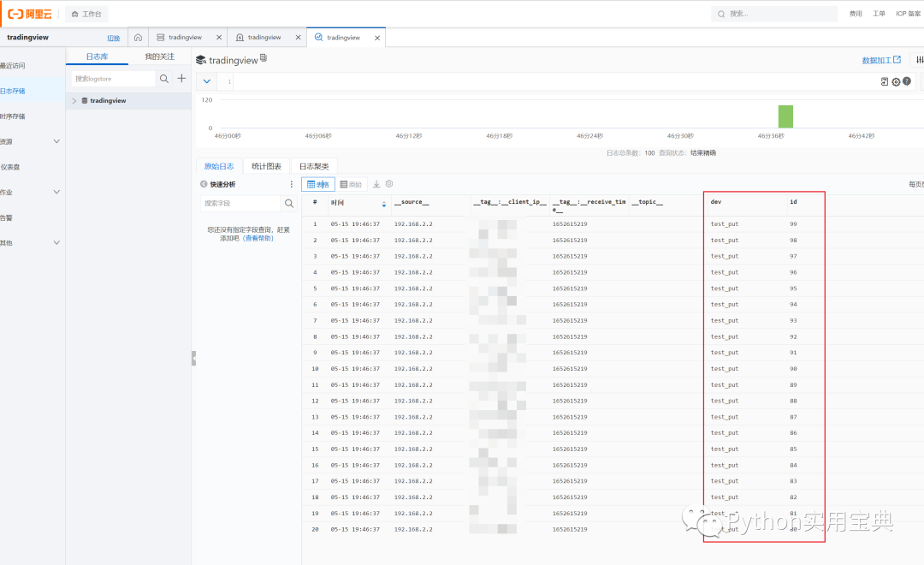This screenshot has width=924, height=565.
Task: Open the query help question mark icon
Action: tap(906, 81)
